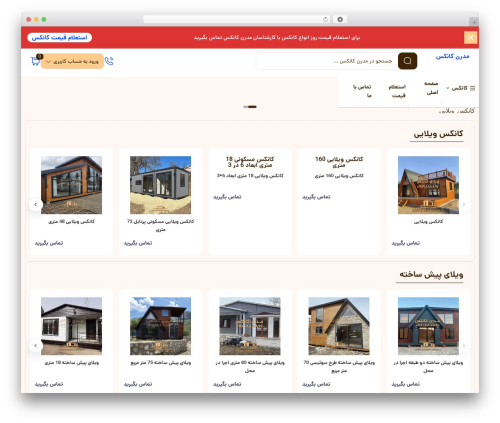Screen dimensions: 500x423
Task: Click تماس بگیرید under ویلای طرح سوئیس
Action: 316,384
